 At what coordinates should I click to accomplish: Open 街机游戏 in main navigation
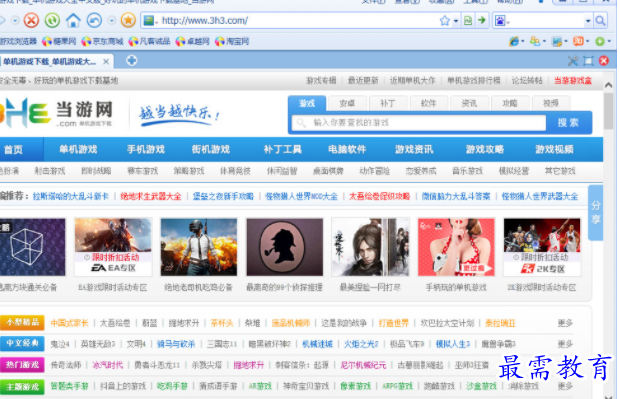click(210, 149)
